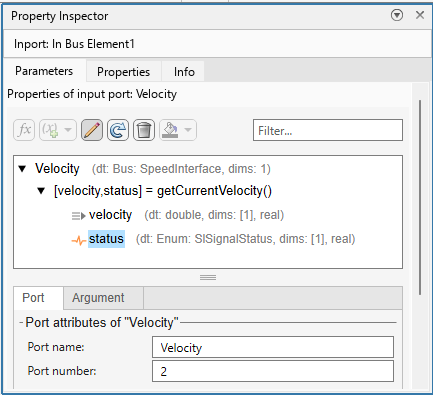This screenshot has height=395, width=433.
Task: Click the 'dt: double, dims: [1], real' text
Action: 214,215
